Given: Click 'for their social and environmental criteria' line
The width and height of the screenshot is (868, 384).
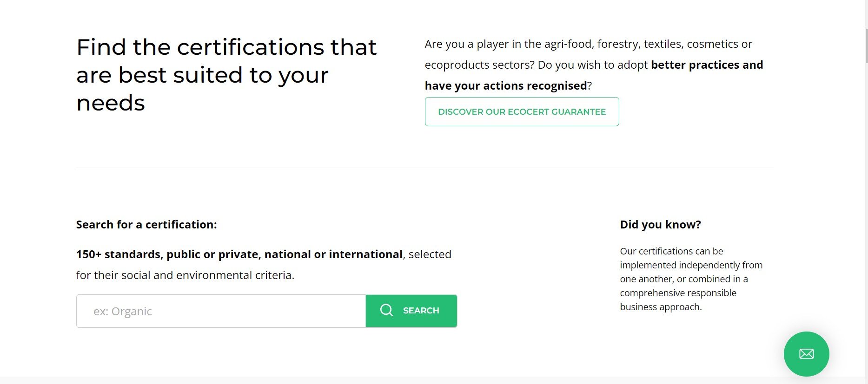Looking at the screenshot, I should point(185,275).
